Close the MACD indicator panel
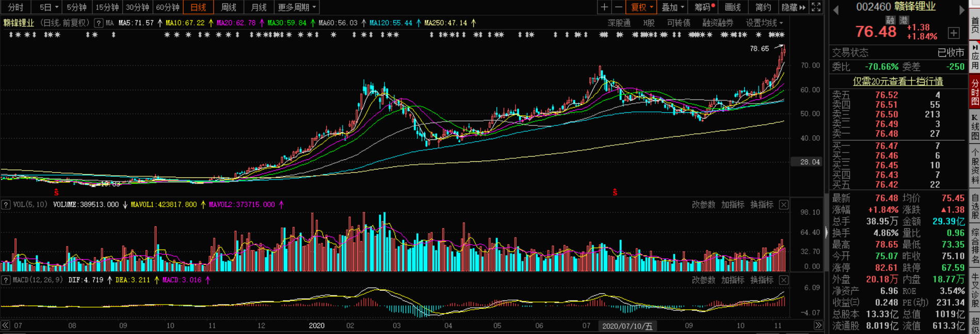 [x=783, y=280]
